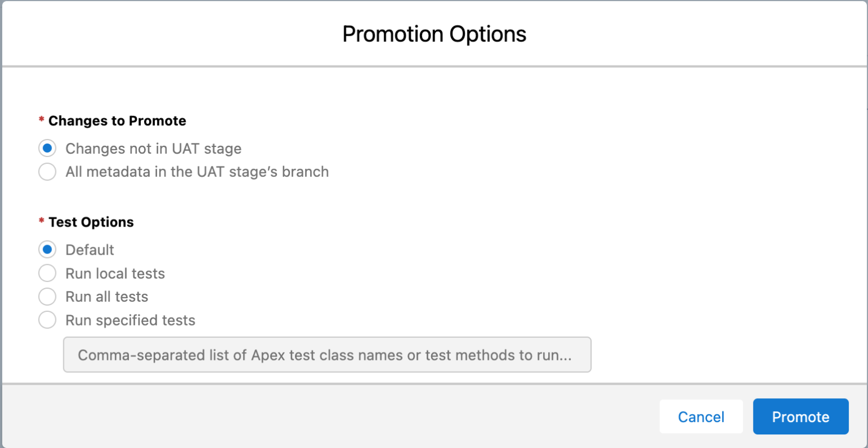Click the Promotion Options dialog title
Viewport: 868px width, 448px height.
(433, 34)
